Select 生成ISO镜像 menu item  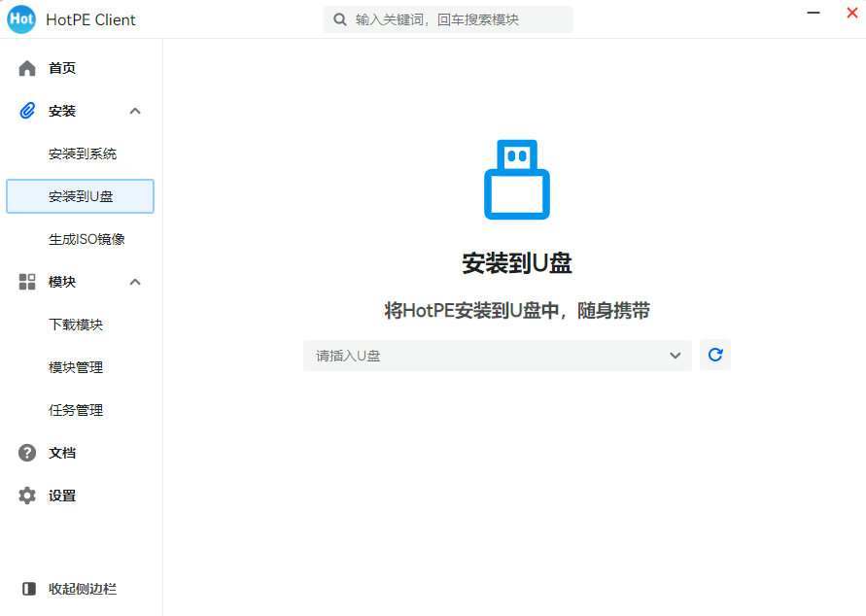(87, 239)
